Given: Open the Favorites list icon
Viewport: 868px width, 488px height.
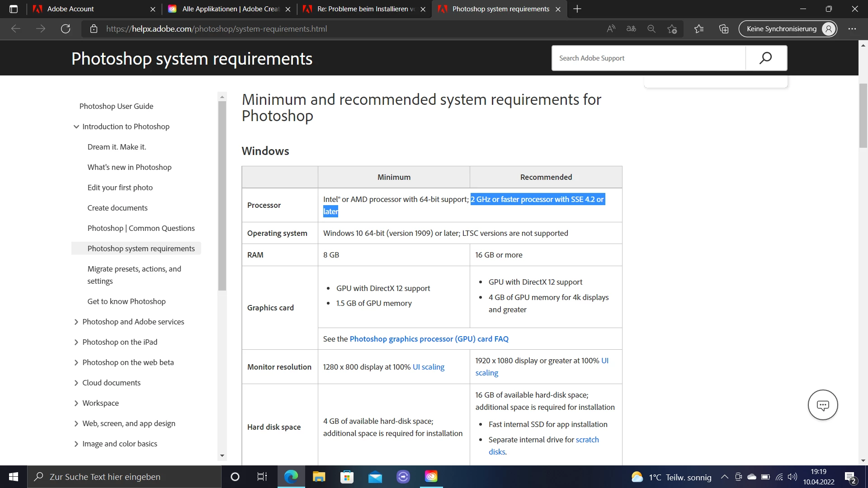Looking at the screenshot, I should coord(699,29).
